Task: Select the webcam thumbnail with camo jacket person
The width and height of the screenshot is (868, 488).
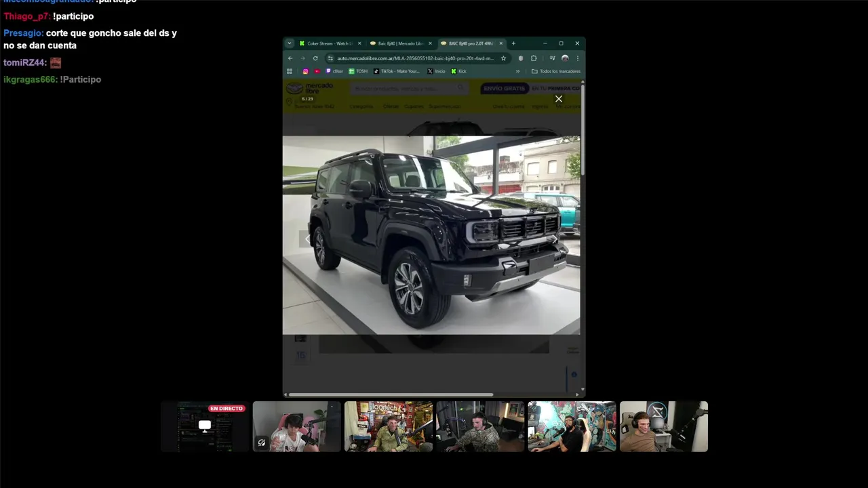Action: pyautogui.click(x=480, y=426)
